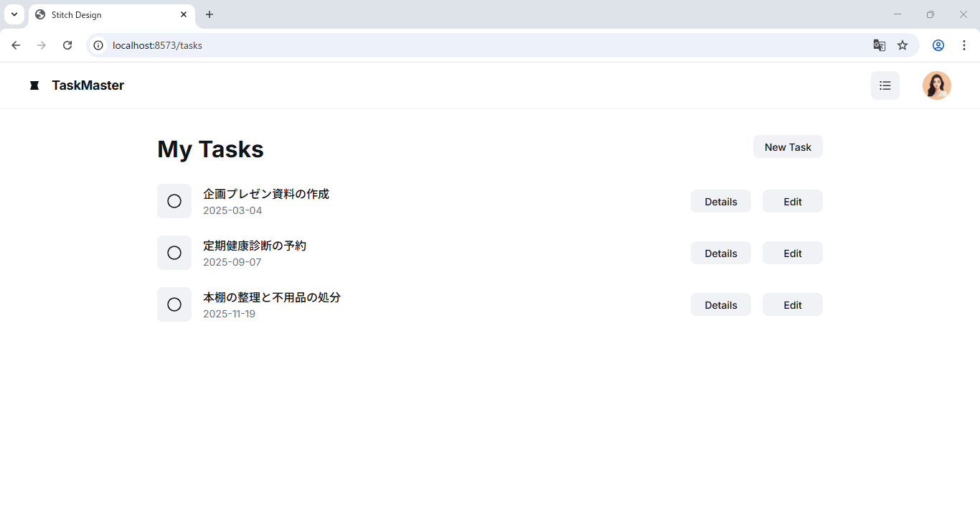Screen dimensions: 980x517
Task: Open the Chrome three-dot menu
Action: click(964, 45)
